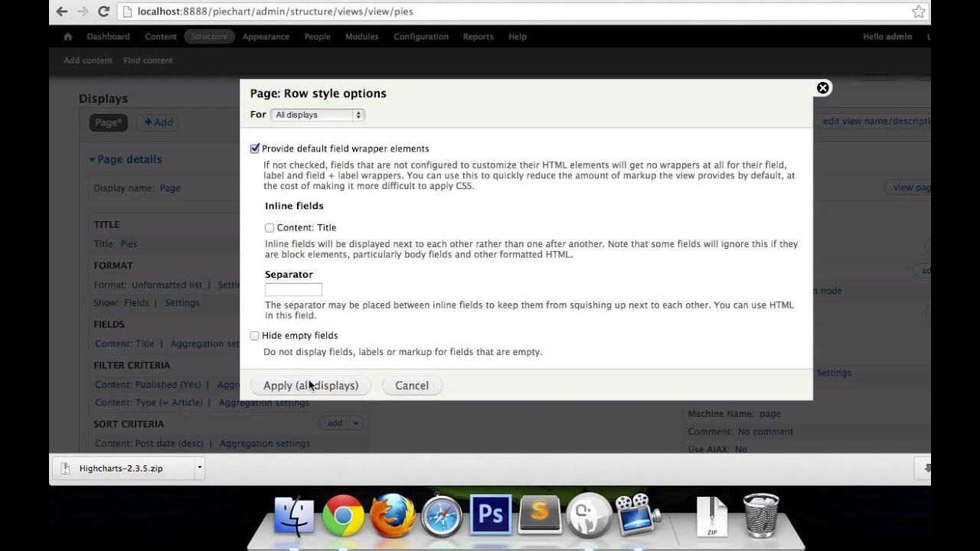Image resolution: width=980 pixels, height=551 pixels.
Task: Open the For All displays dropdown
Action: (x=318, y=115)
